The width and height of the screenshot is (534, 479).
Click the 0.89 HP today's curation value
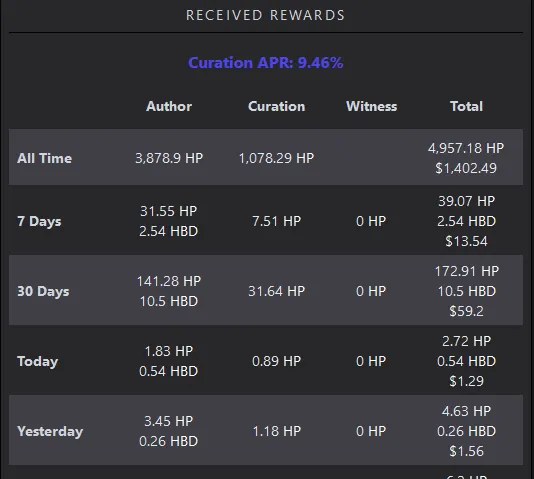[277, 361]
